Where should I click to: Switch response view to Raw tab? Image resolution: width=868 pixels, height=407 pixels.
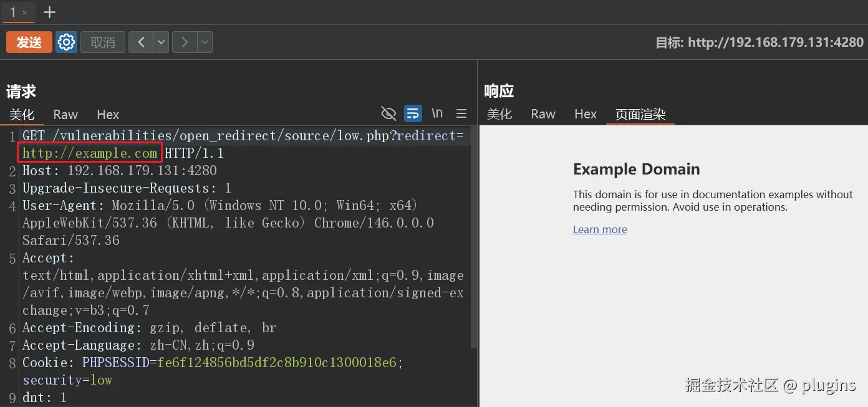coord(543,114)
